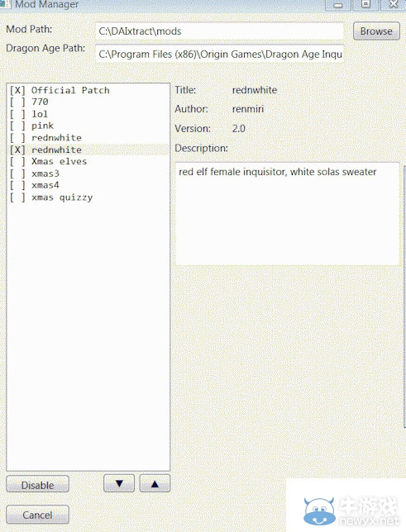Image resolution: width=406 pixels, height=532 pixels.
Task: Enable the 770 mod checkbox
Action: [17, 102]
